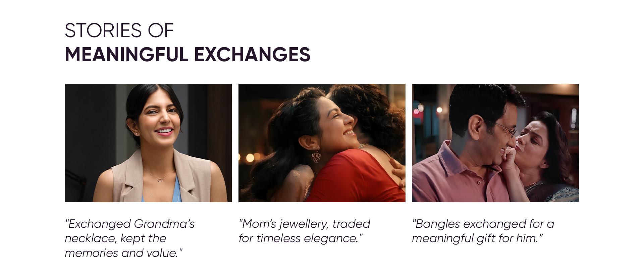Click the pendant necklace on the blazer woman
This screenshot has height=279, width=644.
tap(160, 180)
